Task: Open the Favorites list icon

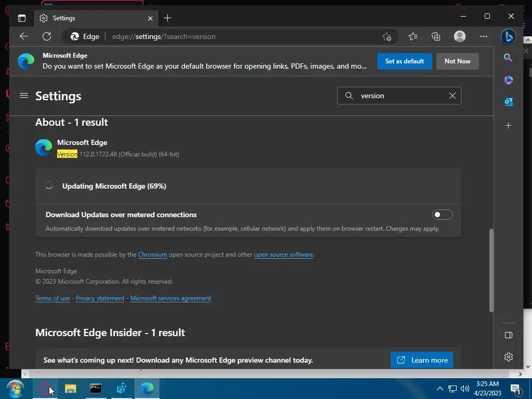Action: pyautogui.click(x=413, y=36)
